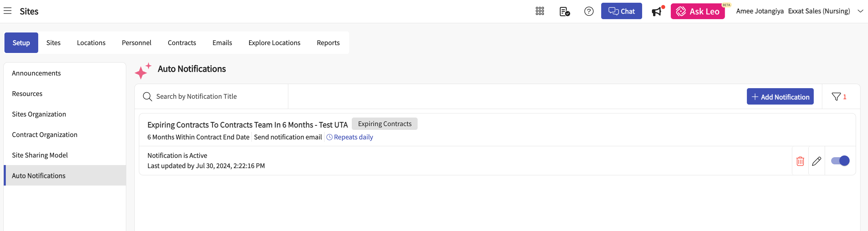This screenshot has height=231, width=868.
Task: Open the notification filter icon
Action: 836,97
